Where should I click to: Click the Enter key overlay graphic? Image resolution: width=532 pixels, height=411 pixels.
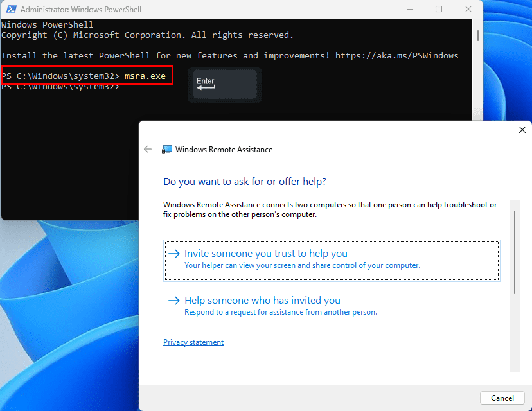point(224,84)
